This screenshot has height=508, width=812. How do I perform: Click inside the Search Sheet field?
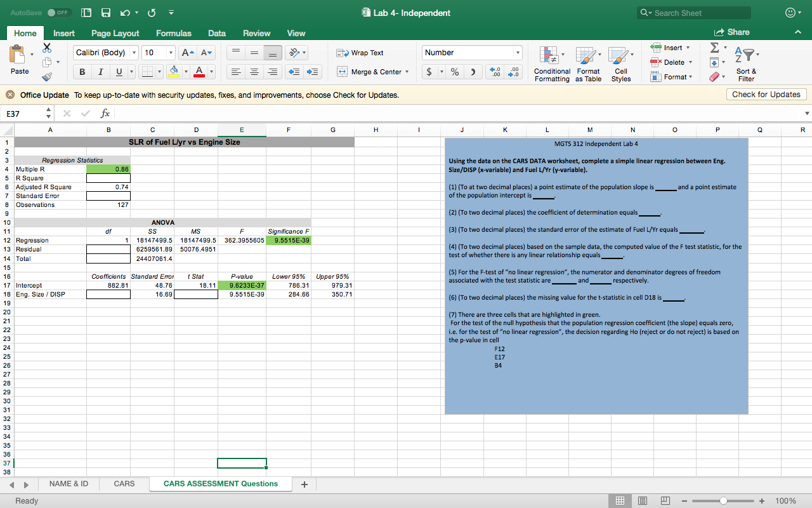tap(693, 12)
